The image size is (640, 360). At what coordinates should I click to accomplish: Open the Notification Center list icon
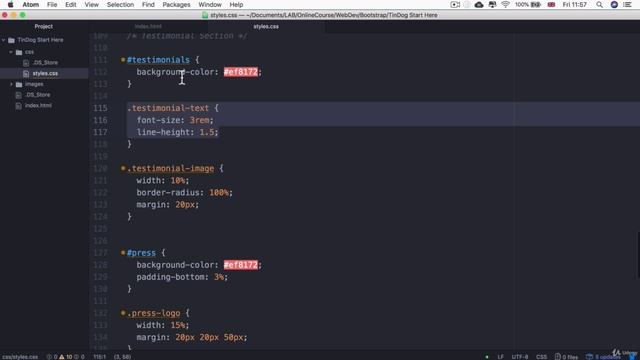[628, 4]
